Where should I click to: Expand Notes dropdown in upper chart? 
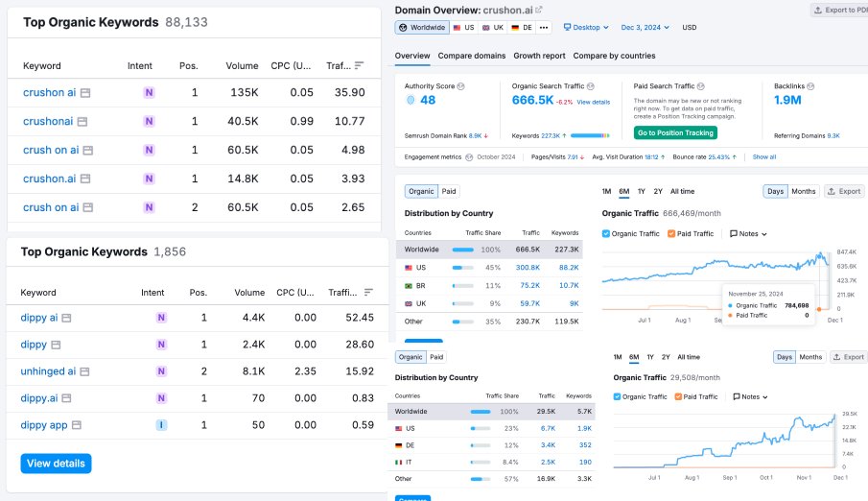[x=748, y=233]
